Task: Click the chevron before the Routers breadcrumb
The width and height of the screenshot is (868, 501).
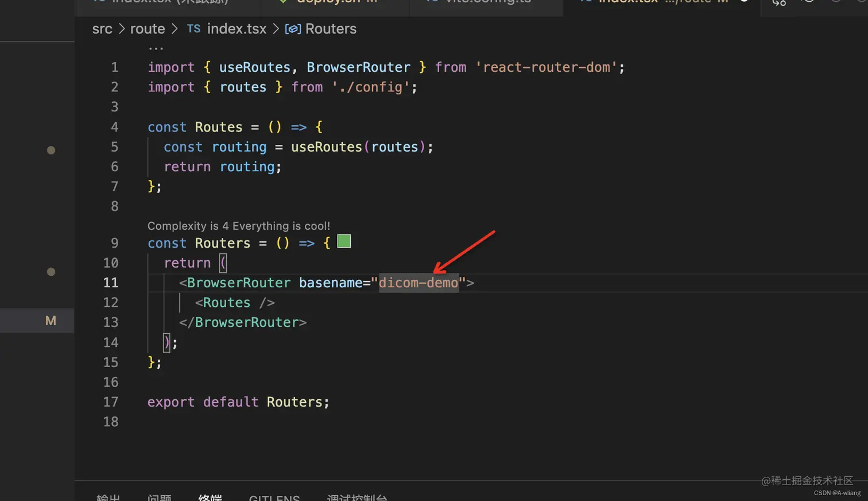Action: (x=276, y=29)
